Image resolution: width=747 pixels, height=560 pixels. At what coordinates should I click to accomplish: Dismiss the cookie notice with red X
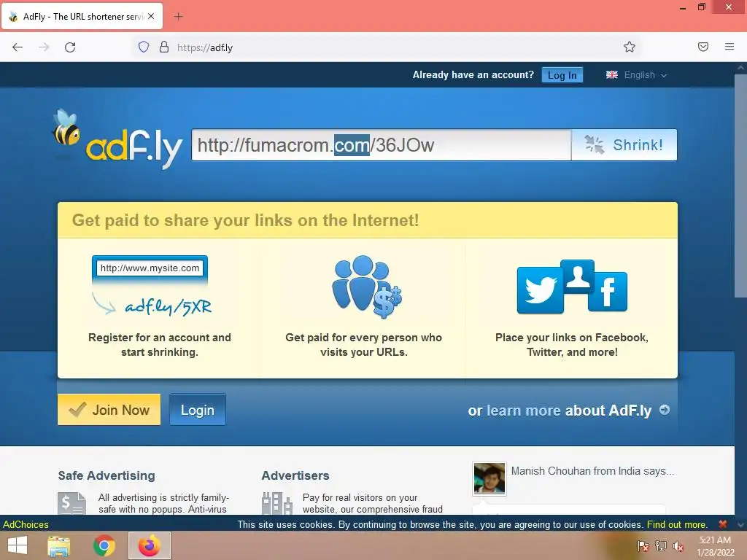point(723,524)
